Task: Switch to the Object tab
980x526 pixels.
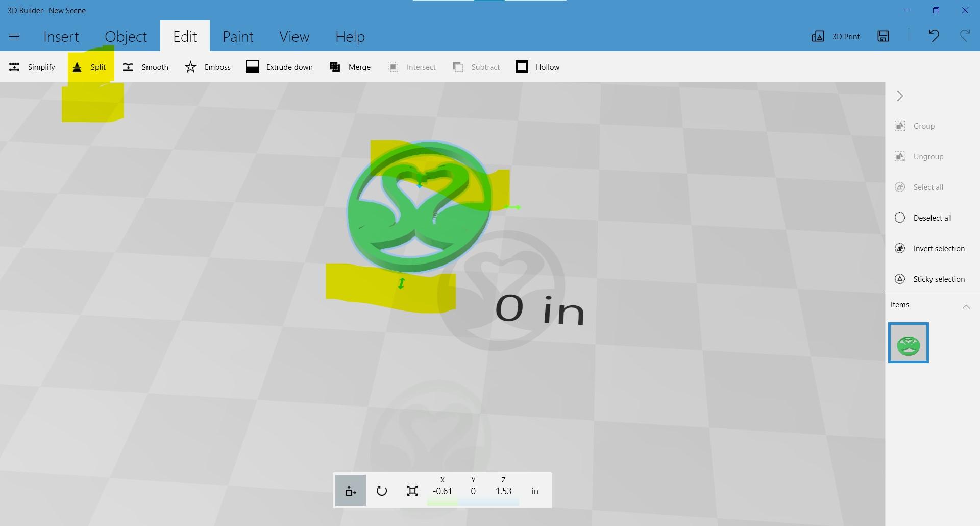Action: coord(126,37)
